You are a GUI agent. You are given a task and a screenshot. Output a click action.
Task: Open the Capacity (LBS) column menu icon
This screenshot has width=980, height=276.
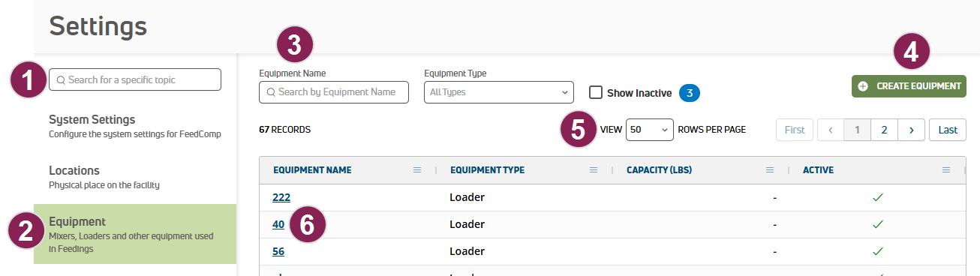tap(770, 170)
